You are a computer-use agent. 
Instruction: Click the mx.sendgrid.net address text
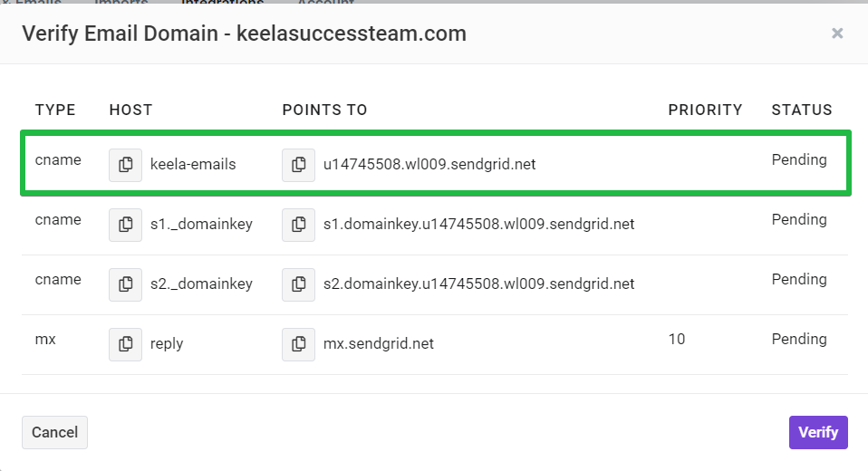[379, 343]
